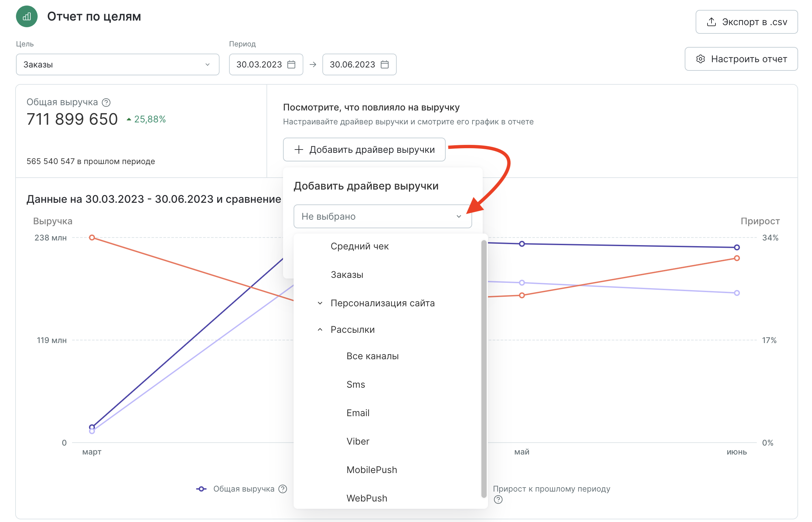Open the Не выбрано driver dropdown

383,216
